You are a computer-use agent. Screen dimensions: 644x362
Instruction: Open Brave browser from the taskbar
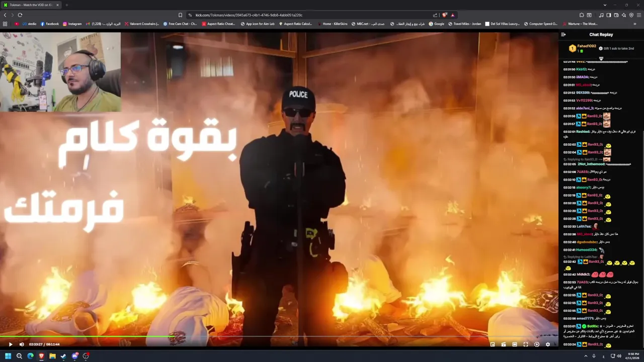click(x=41, y=356)
